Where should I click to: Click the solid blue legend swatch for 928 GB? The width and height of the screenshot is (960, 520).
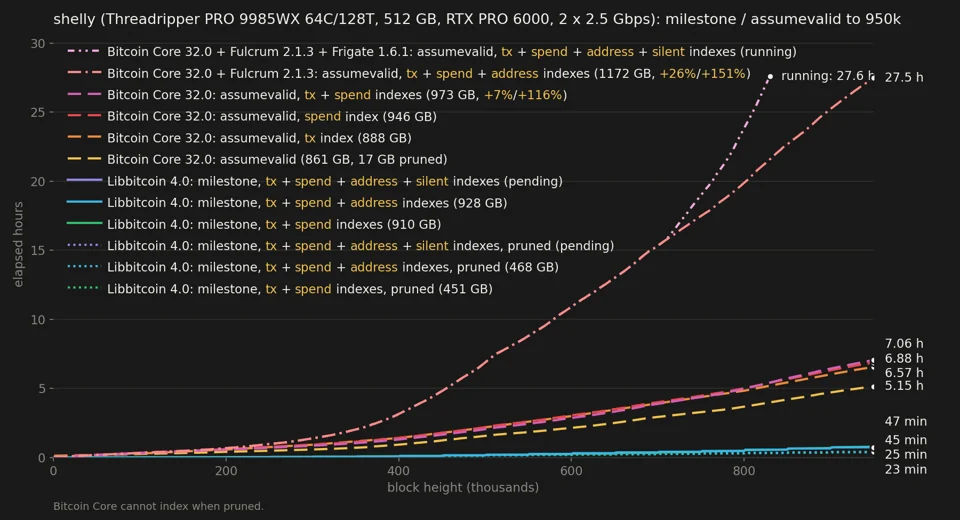tap(84, 202)
